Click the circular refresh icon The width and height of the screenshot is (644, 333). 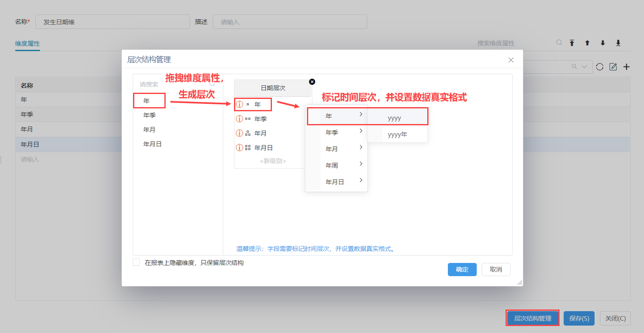(x=600, y=67)
